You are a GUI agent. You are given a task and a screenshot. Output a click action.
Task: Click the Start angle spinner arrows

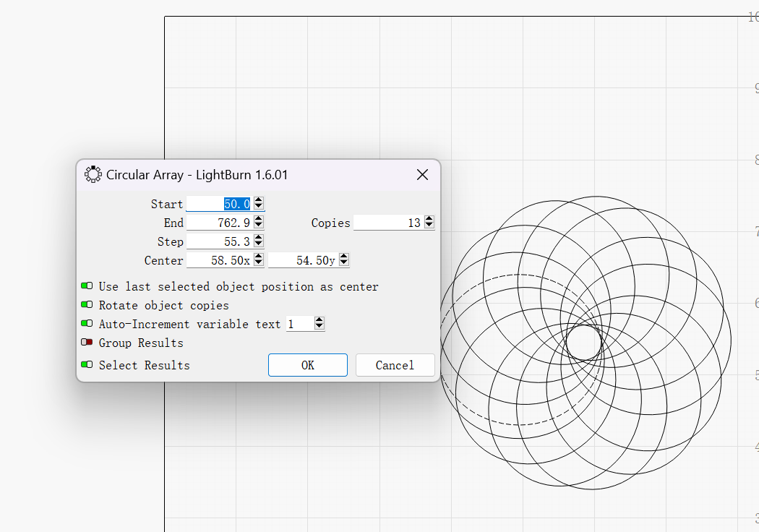point(259,204)
